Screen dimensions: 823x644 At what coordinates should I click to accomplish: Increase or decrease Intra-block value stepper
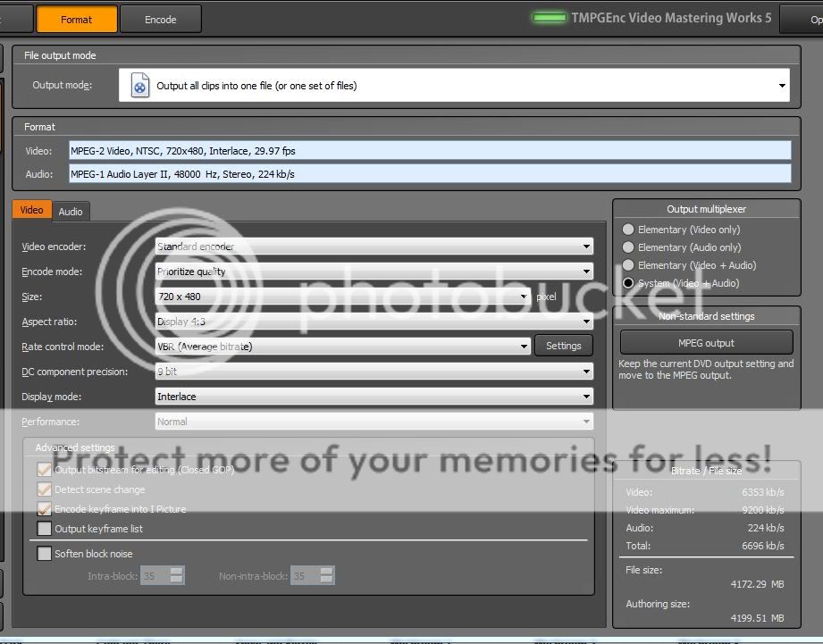coord(177,576)
